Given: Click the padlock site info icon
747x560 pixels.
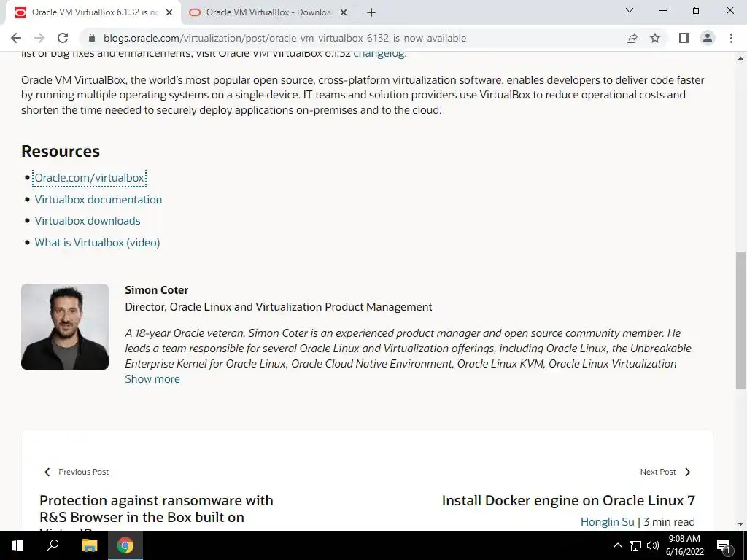Looking at the screenshot, I should pos(93,38).
